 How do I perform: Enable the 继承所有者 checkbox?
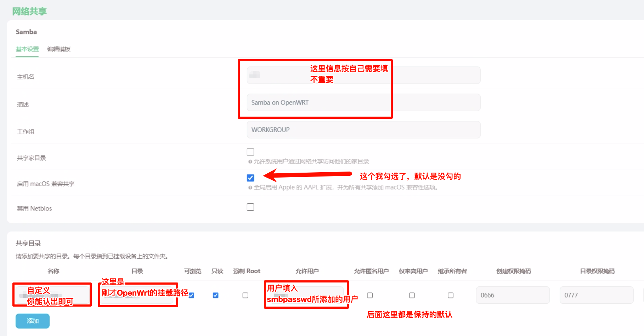450,295
